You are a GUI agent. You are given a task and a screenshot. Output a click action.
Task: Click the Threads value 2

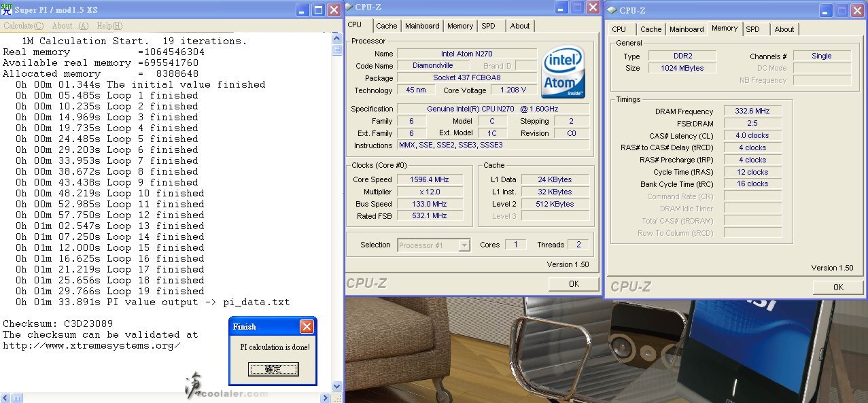[x=578, y=245]
